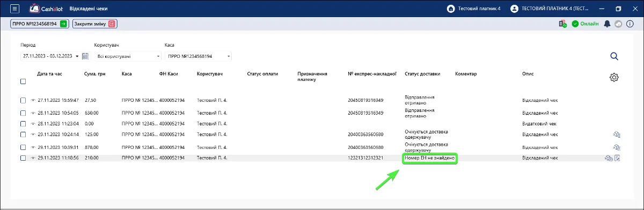Click the Онлайн connection status
This screenshot has height=210, width=644.
585,24
